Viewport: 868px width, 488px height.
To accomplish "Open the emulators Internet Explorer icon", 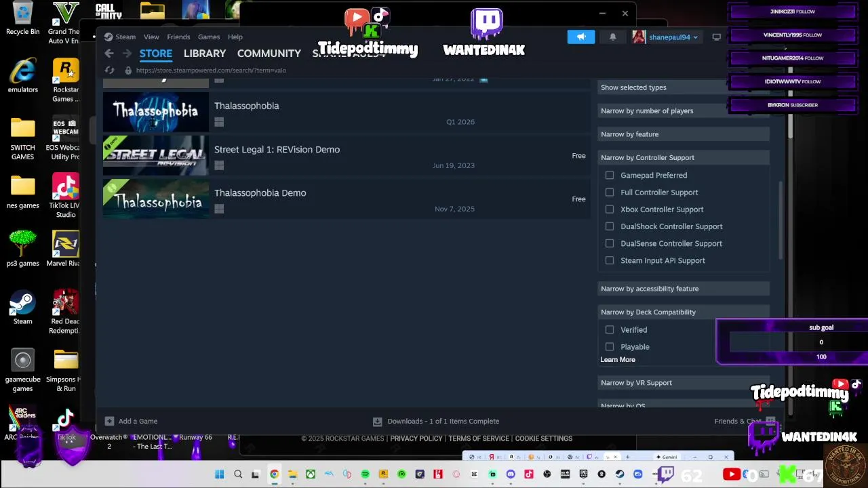I will click(x=22, y=75).
